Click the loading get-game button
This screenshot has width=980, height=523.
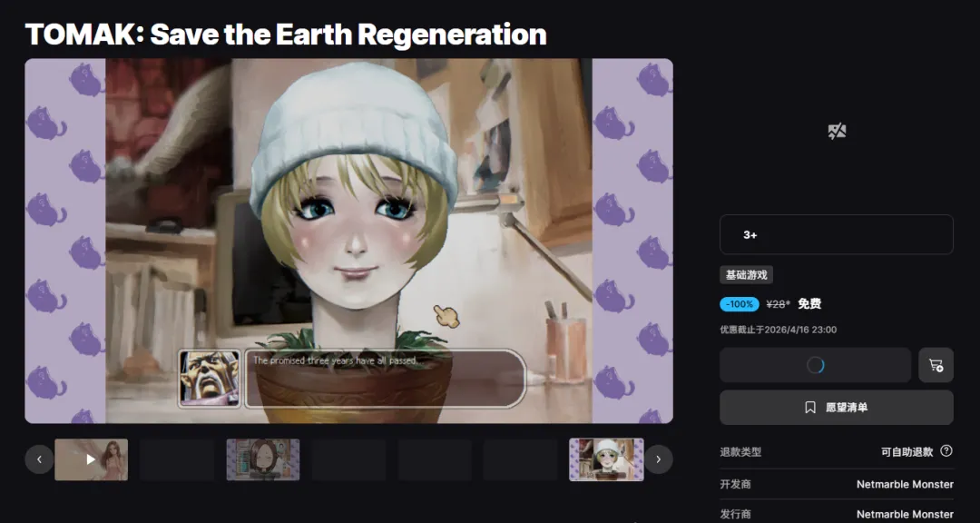click(x=815, y=365)
